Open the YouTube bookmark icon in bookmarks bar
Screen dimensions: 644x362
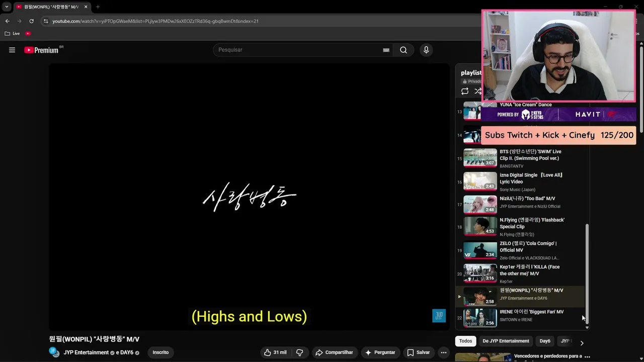[28, 34]
